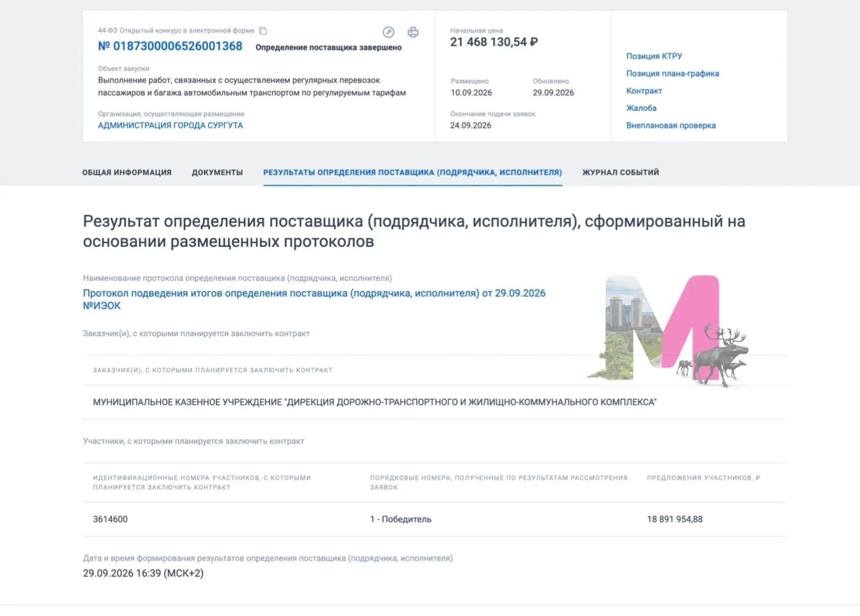Switch to the ДОКУМЕНТЫ tab
Viewport: 860px width, 616px height.
click(x=217, y=172)
